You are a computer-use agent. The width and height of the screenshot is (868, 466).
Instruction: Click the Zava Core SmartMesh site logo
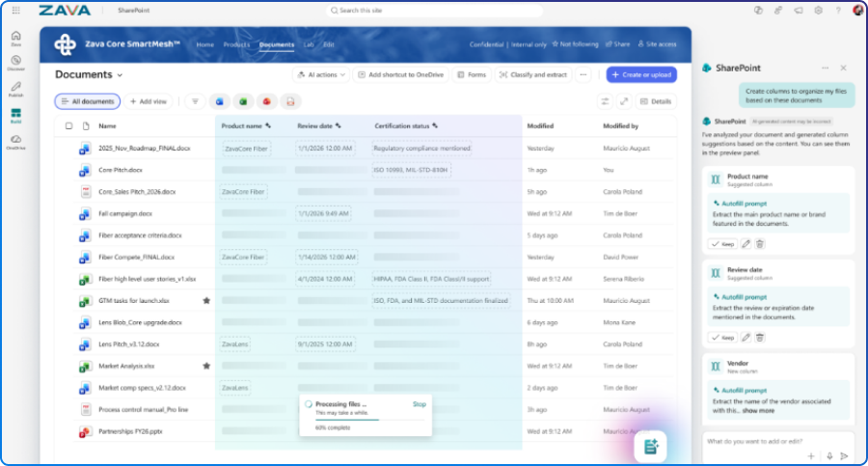tap(65, 44)
